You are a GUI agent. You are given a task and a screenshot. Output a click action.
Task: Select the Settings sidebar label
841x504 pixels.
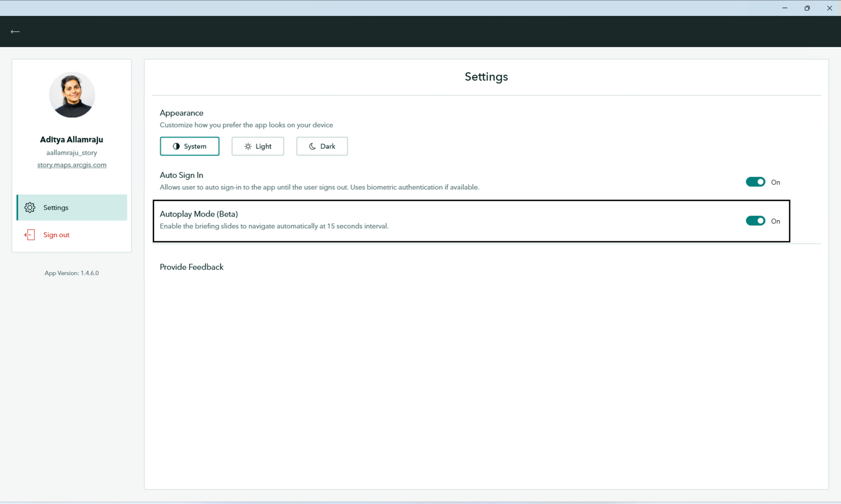(x=56, y=207)
